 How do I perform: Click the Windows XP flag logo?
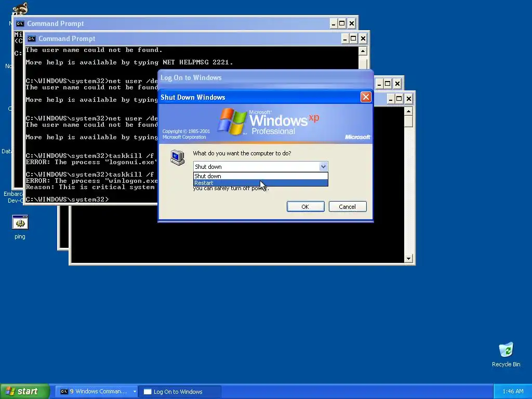[232, 121]
